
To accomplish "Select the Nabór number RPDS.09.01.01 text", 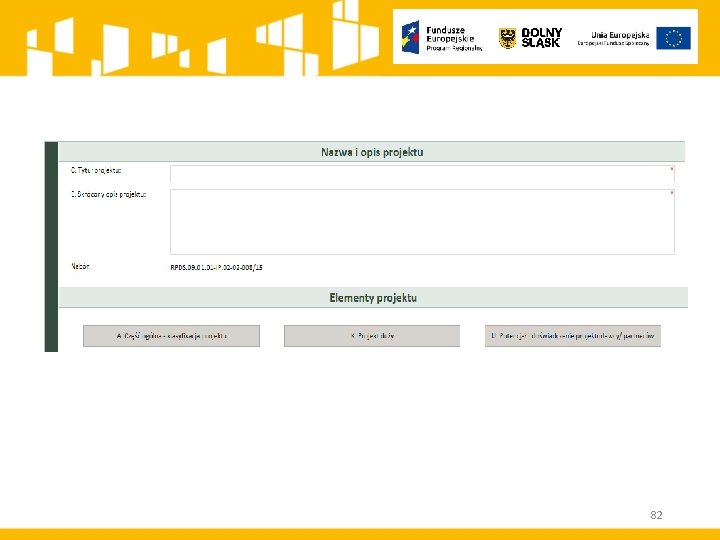I will click(216, 267).
